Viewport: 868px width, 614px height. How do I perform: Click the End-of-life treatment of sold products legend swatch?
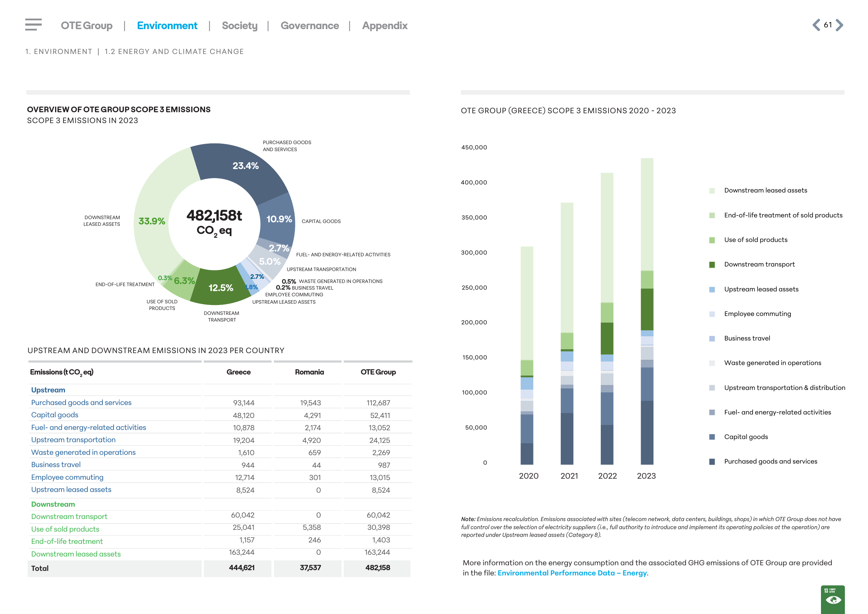(x=712, y=216)
